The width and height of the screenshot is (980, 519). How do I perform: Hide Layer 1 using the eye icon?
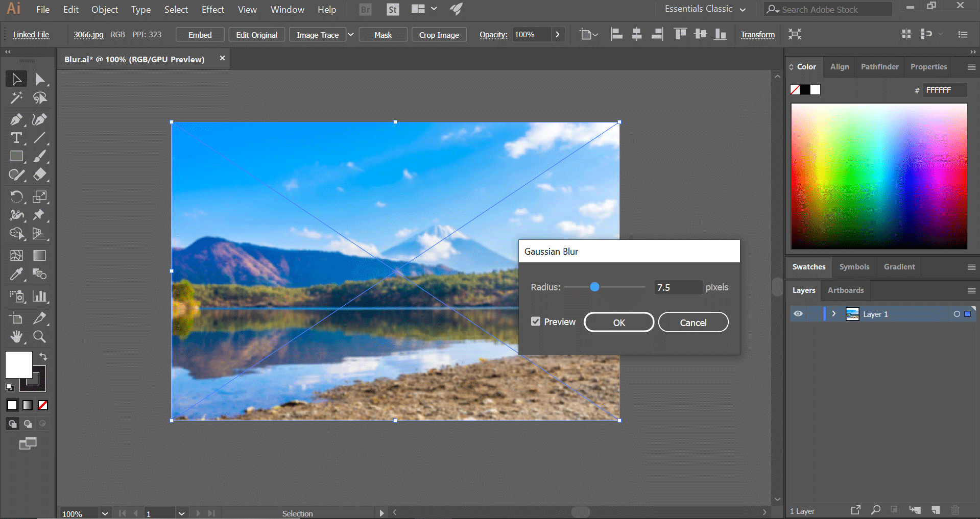coord(798,314)
